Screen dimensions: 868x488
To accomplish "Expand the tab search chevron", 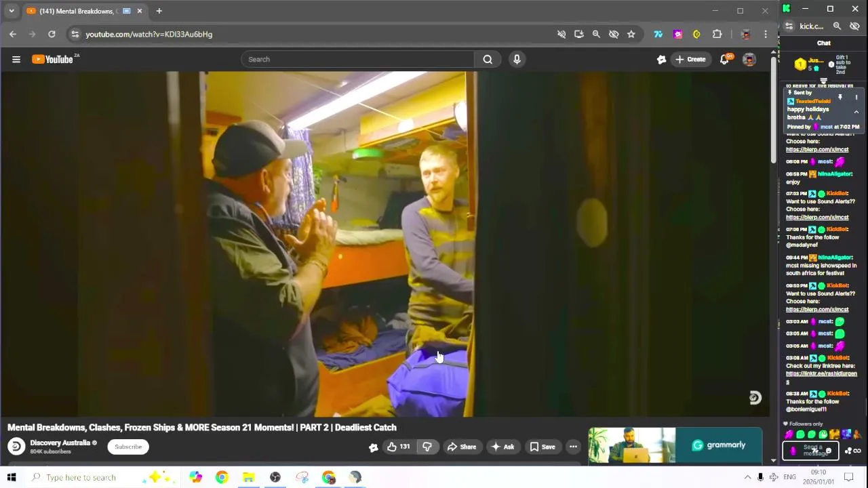I will (x=12, y=11).
